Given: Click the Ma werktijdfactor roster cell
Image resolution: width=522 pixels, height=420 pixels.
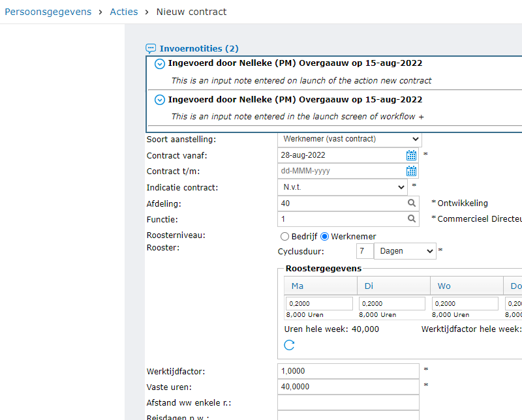Looking at the screenshot, I should click(x=318, y=303).
